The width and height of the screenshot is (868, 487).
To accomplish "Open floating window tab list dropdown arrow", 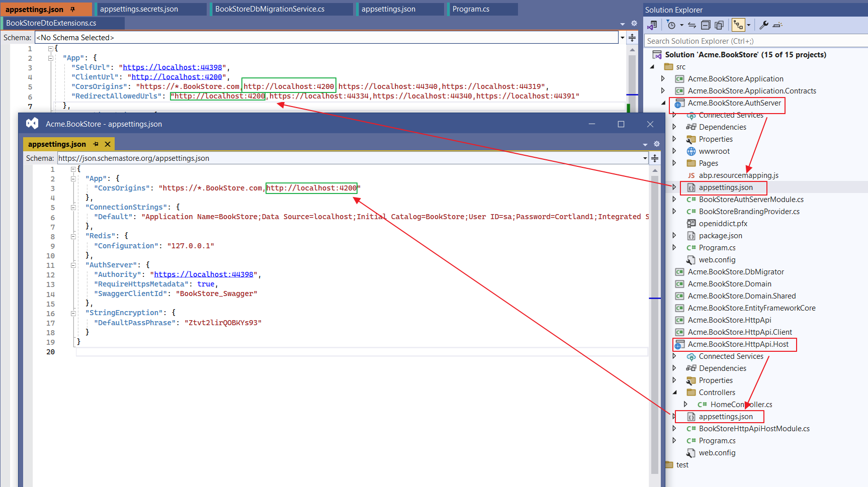I will click(645, 144).
